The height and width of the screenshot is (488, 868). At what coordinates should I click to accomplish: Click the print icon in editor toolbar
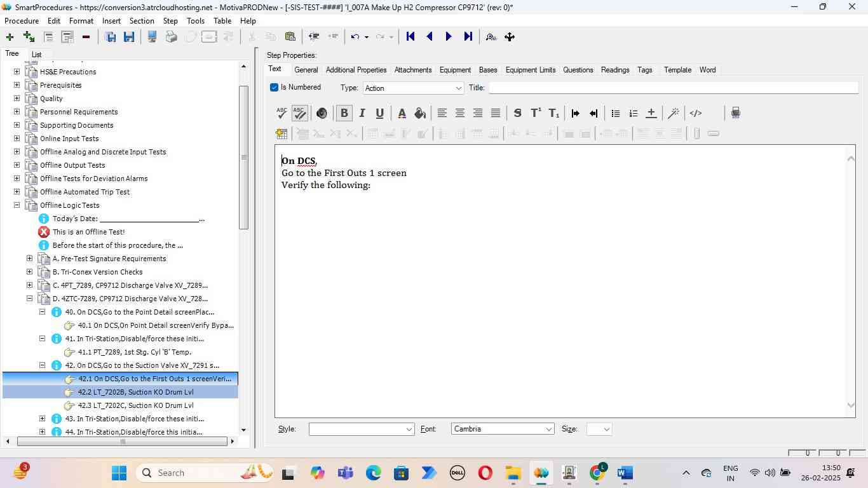[735, 113]
